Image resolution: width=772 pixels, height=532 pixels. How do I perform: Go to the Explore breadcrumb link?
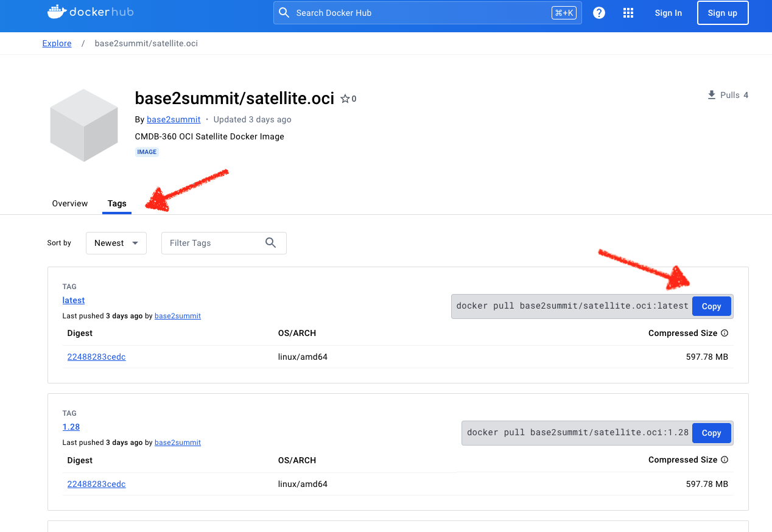(57, 43)
